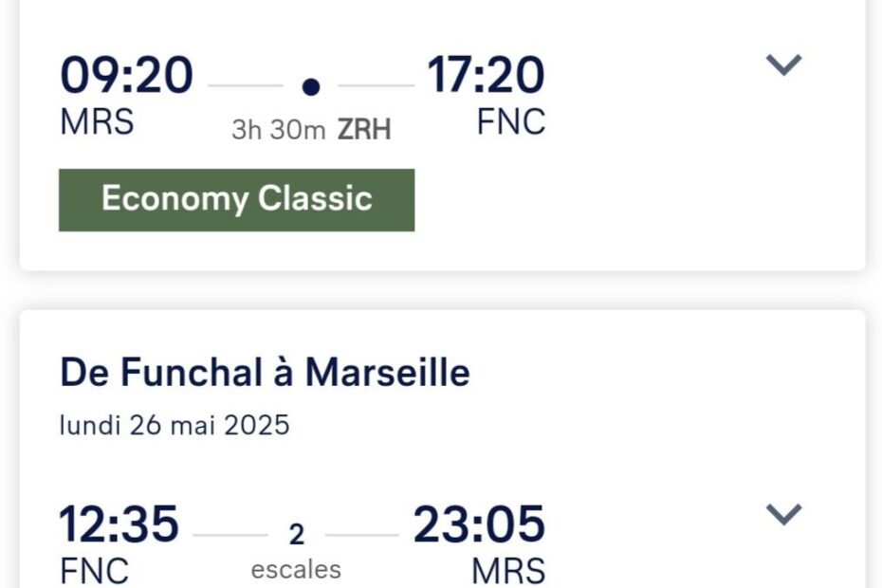Screen dimensions: 882x588
Task: Show the escales label for return flight
Action: (296, 569)
